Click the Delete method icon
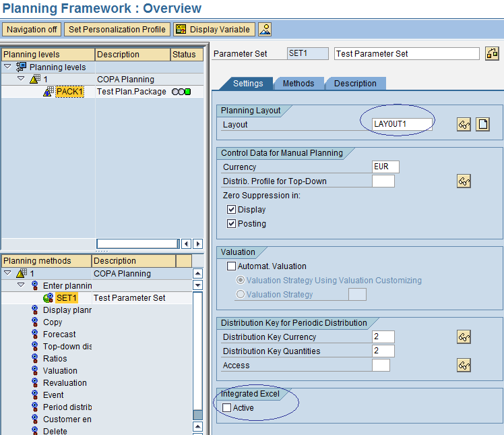This screenshot has height=435, width=504. coord(35,431)
